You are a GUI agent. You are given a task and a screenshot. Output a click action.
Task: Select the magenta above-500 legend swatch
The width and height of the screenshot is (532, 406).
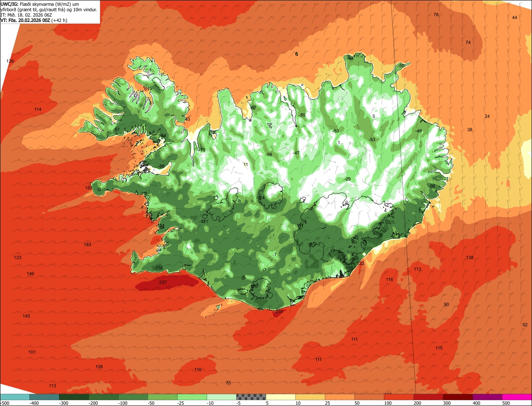(x=517, y=397)
